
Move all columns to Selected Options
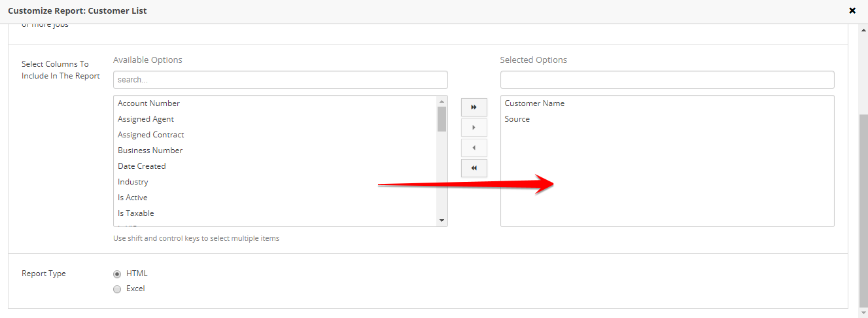click(x=474, y=107)
